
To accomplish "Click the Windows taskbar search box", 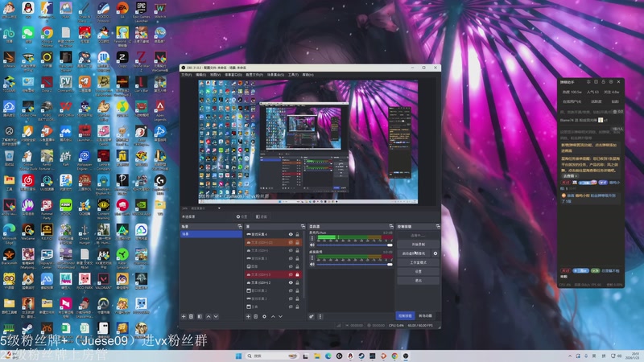I will point(272,356).
